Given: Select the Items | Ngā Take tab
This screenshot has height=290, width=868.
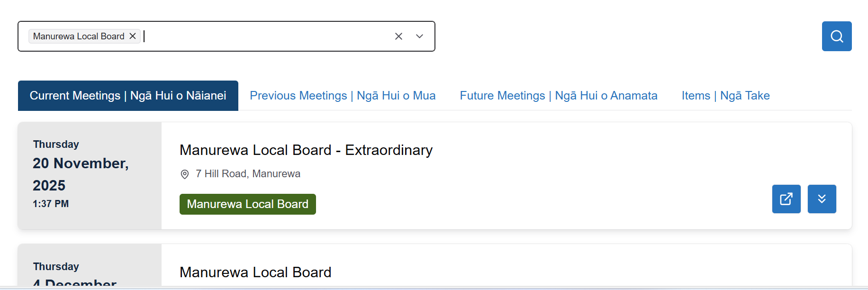Looking at the screenshot, I should point(725,95).
